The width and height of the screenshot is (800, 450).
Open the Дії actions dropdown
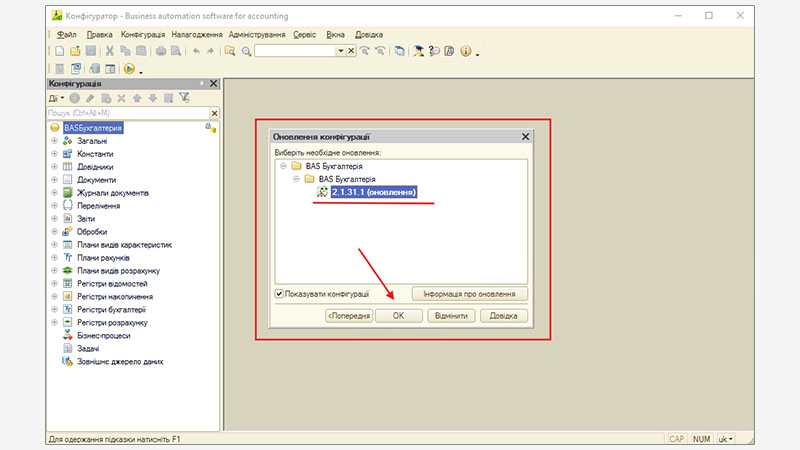coord(56,98)
